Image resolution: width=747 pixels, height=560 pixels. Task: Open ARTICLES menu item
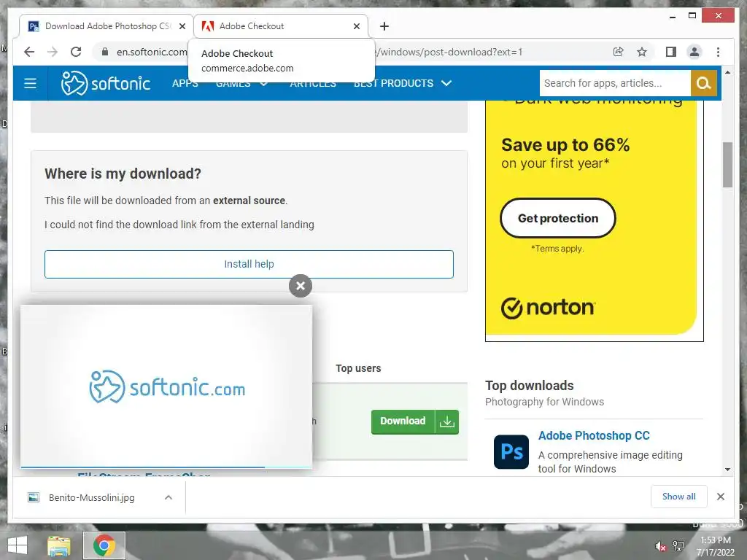click(x=313, y=83)
